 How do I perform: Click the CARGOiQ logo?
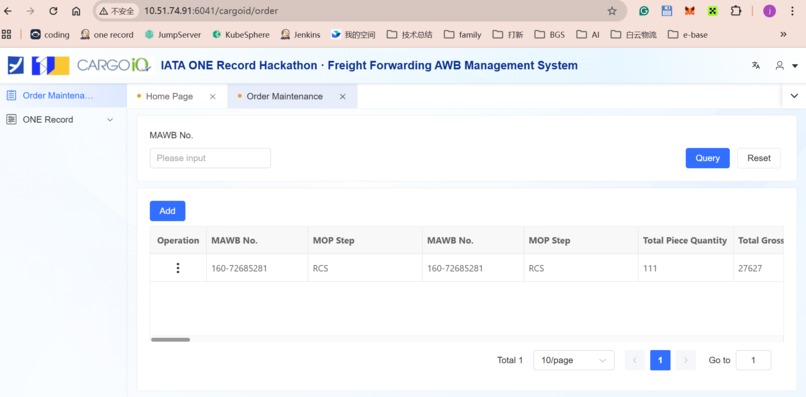[x=113, y=65]
